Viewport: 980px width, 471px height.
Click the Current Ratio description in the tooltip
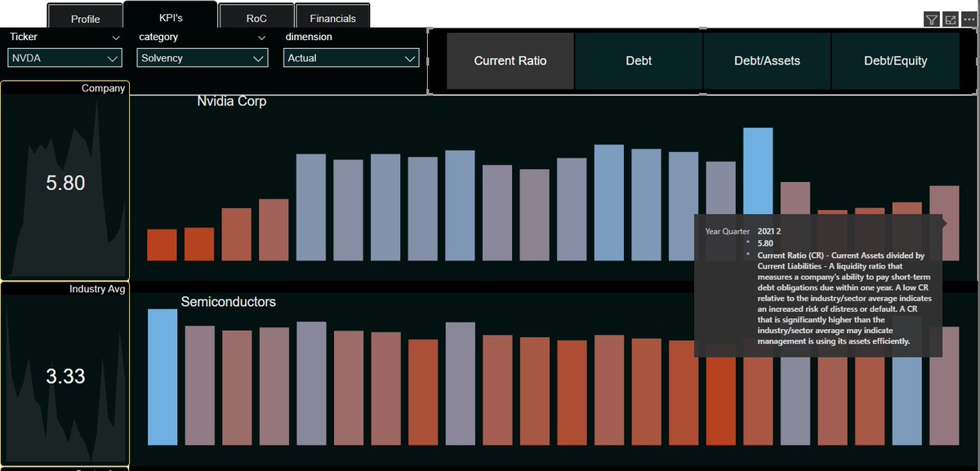[845, 299]
